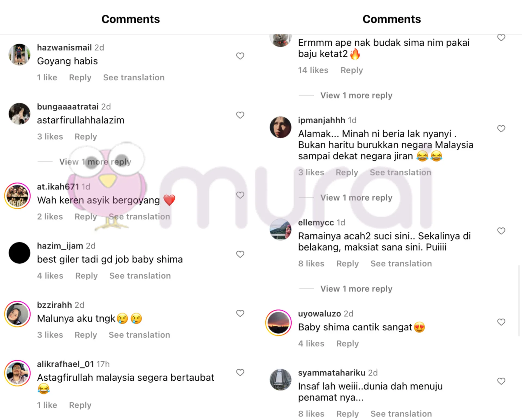This screenshot has width=522, height=420.
Task: View 1 more reply under ipmanjahhh's comment
Action: [356, 198]
